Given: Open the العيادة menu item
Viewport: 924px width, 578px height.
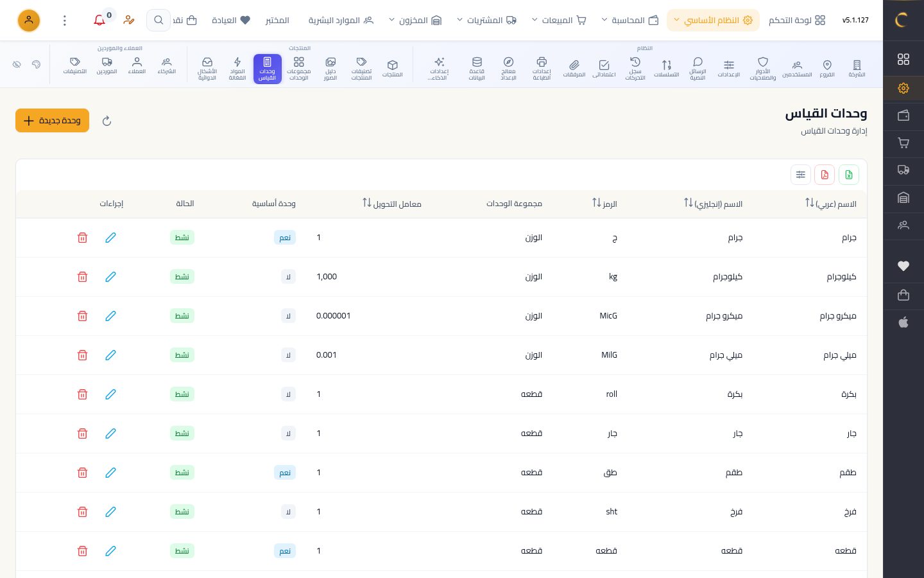Looking at the screenshot, I should [x=231, y=21].
